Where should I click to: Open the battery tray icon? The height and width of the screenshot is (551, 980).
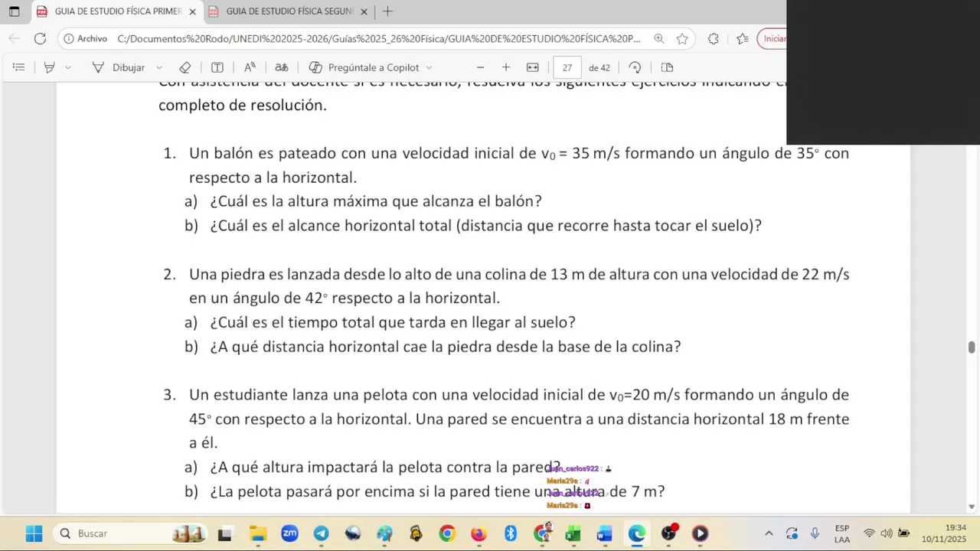pyautogui.click(x=904, y=533)
